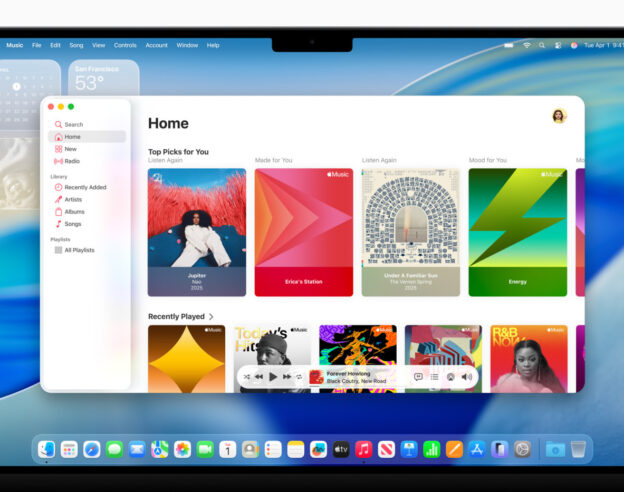This screenshot has height=492, width=624.
Task: Open the account profile picture
Action: pos(559,116)
